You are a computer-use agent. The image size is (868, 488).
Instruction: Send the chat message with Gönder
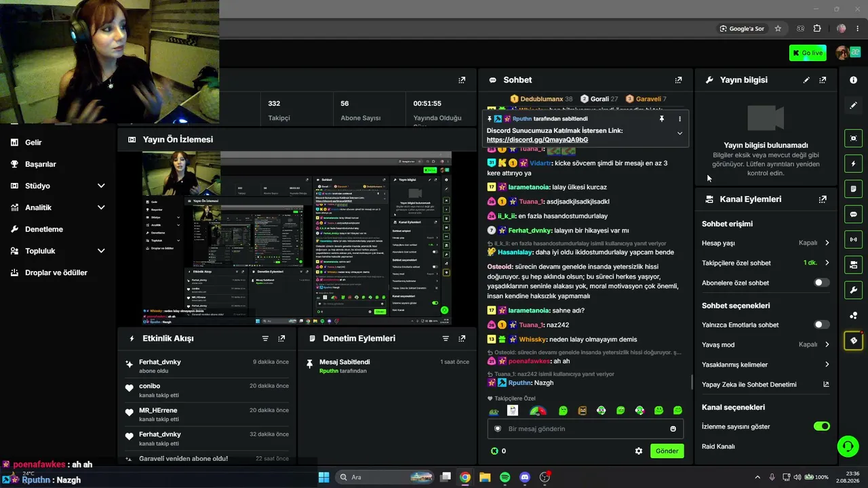click(x=667, y=451)
